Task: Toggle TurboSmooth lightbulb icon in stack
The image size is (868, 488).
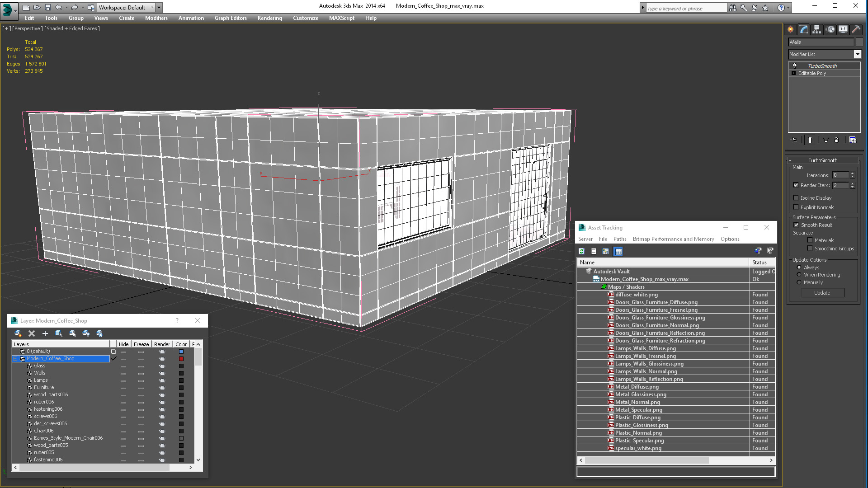Action: (794, 66)
